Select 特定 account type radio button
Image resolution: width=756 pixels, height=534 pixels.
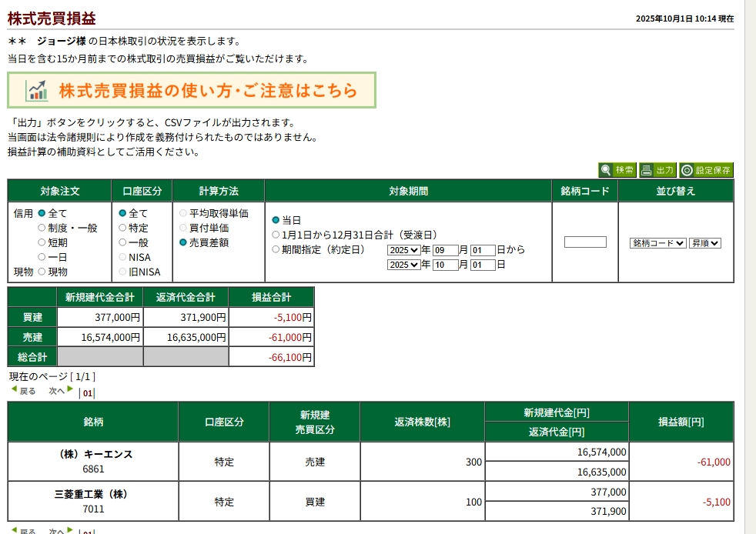pyautogui.click(x=122, y=228)
